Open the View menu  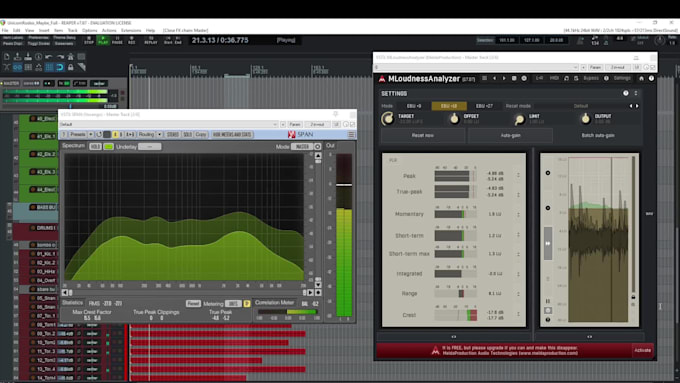click(29, 31)
